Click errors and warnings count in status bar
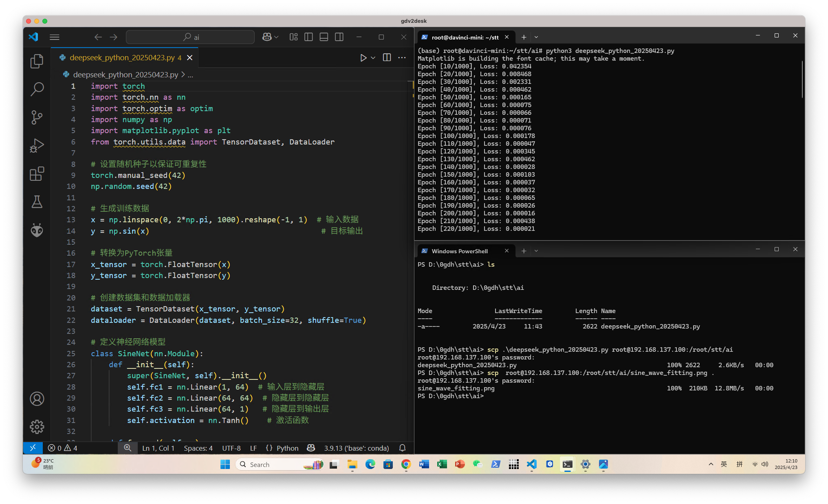This screenshot has height=504, width=828. click(x=62, y=448)
